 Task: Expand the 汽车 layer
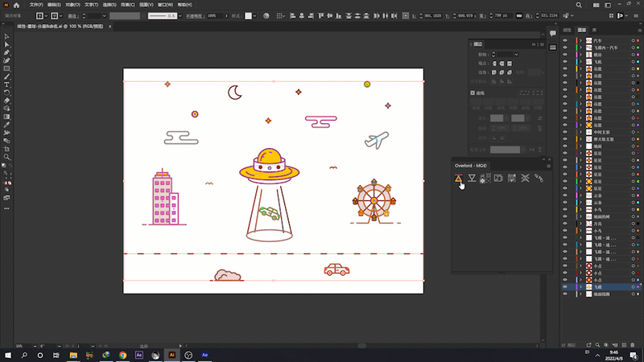tap(580, 41)
